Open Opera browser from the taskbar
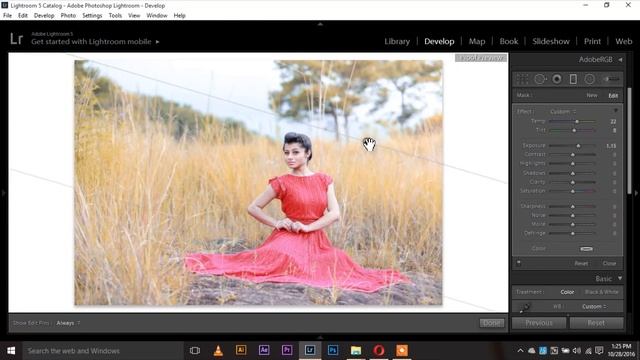The width and height of the screenshot is (640, 360). 379,350
